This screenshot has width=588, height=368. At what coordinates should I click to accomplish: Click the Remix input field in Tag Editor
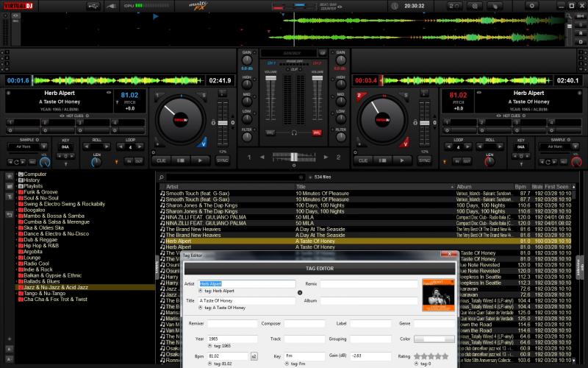pyautogui.click(x=369, y=284)
